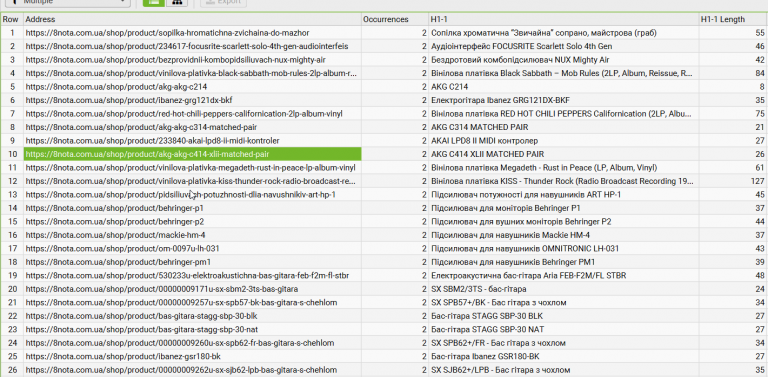Click H1 cell 'Підсилювач для моніторів Behringer P1'
This screenshot has width=768, height=377.
pyautogui.click(x=563, y=208)
